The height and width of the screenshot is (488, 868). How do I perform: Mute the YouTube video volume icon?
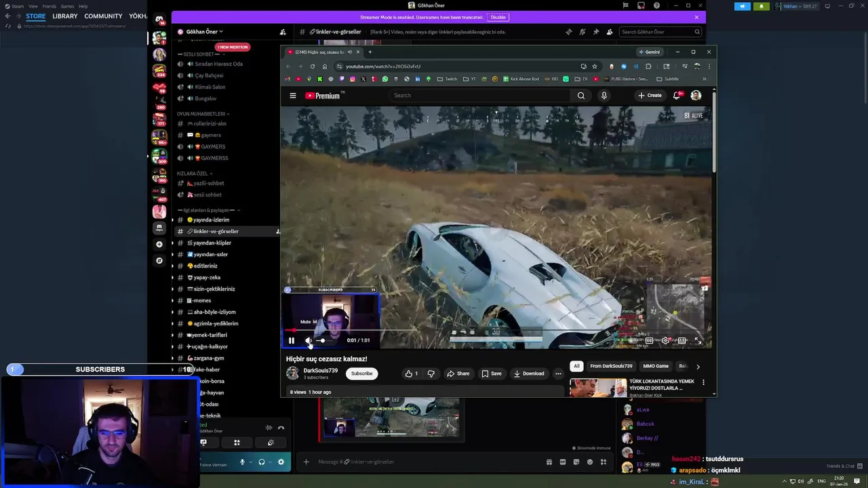309,340
